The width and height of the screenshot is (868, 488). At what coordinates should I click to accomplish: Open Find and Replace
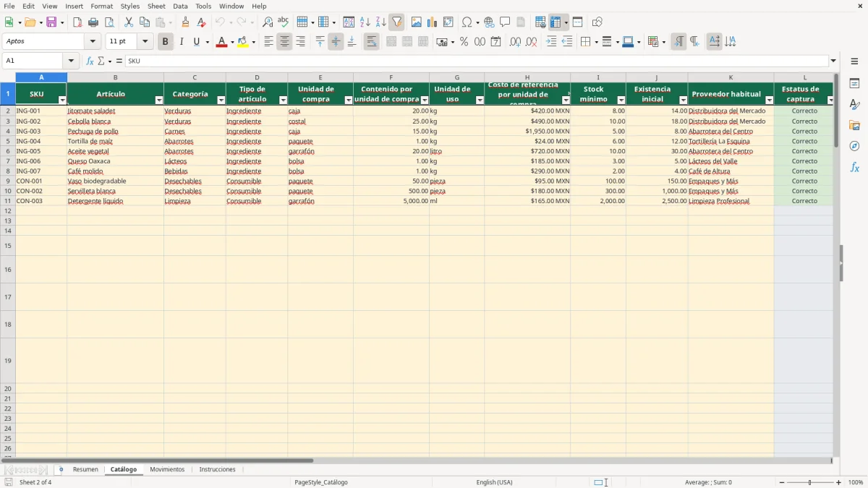pos(268,22)
